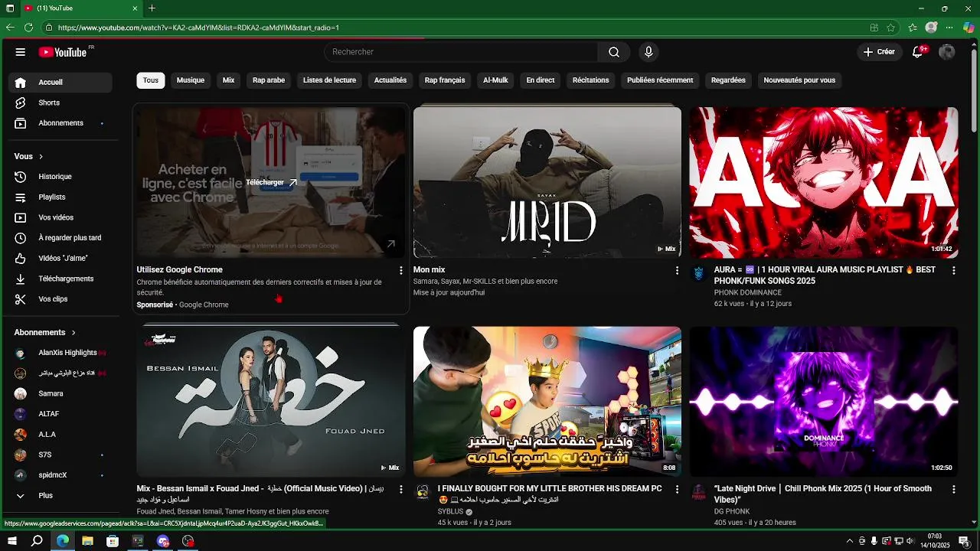This screenshot has height=551, width=980.
Task: Open File Explorer from the taskbar
Action: click(87, 541)
